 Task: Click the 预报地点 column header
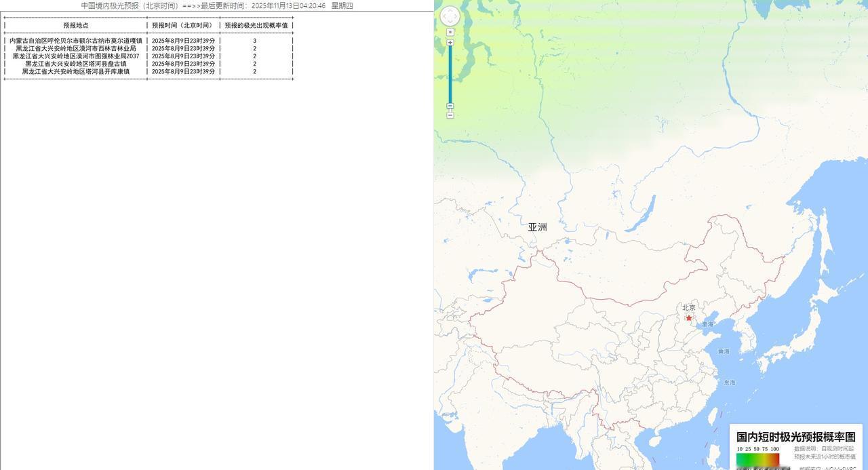76,25
